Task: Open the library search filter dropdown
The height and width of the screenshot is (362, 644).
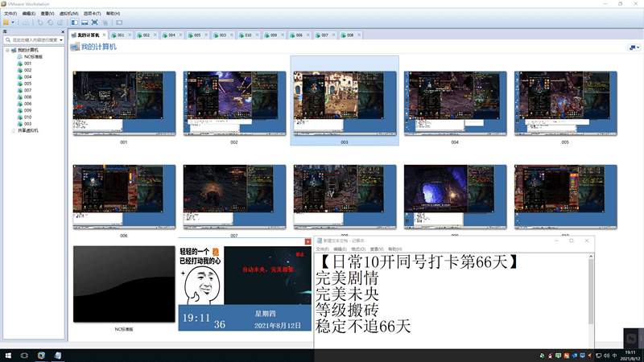Action: pos(61,39)
